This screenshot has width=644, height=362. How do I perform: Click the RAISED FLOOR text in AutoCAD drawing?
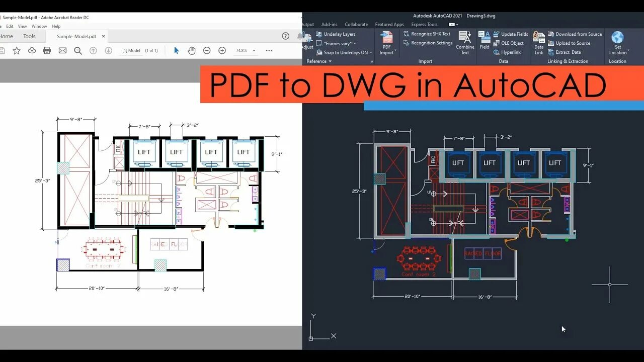483,254
